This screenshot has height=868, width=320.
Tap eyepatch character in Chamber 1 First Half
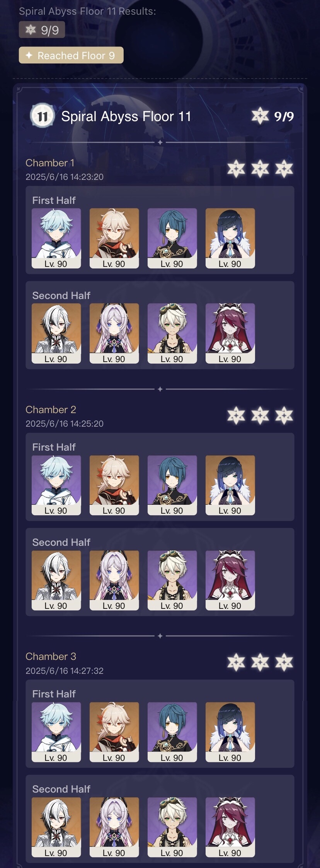point(172,238)
